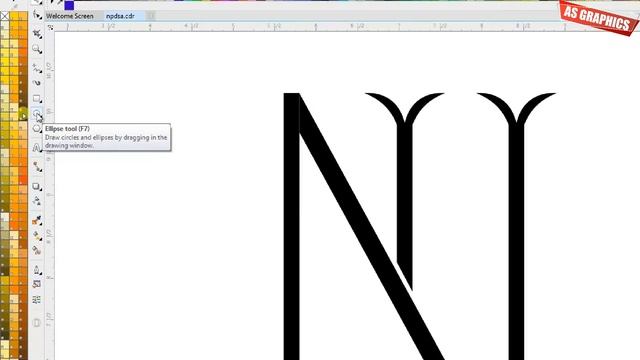Select the rightmost Y-shaped black object
Screen dimensions: 640x360
(516, 227)
